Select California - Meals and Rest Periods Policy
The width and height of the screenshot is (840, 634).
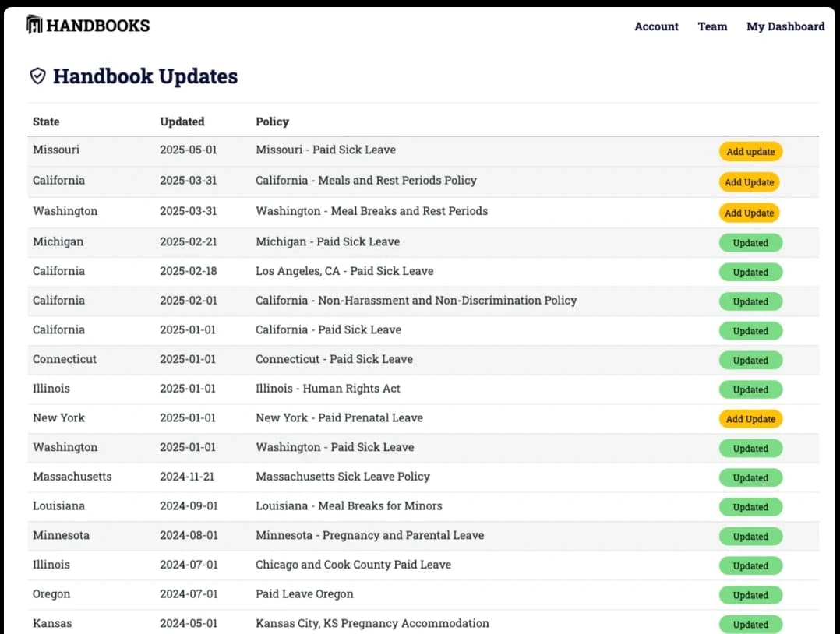366,181
